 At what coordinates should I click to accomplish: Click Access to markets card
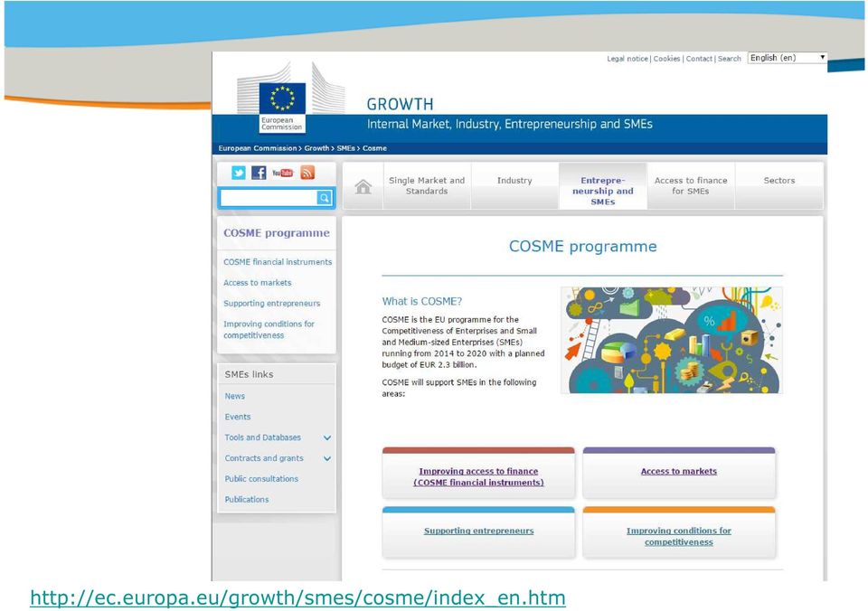[x=679, y=474]
